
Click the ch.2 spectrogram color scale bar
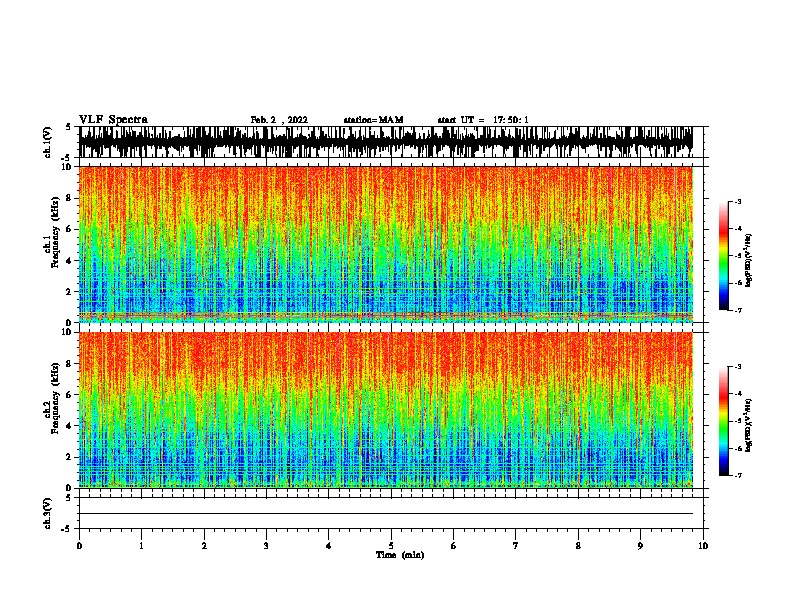(x=724, y=421)
